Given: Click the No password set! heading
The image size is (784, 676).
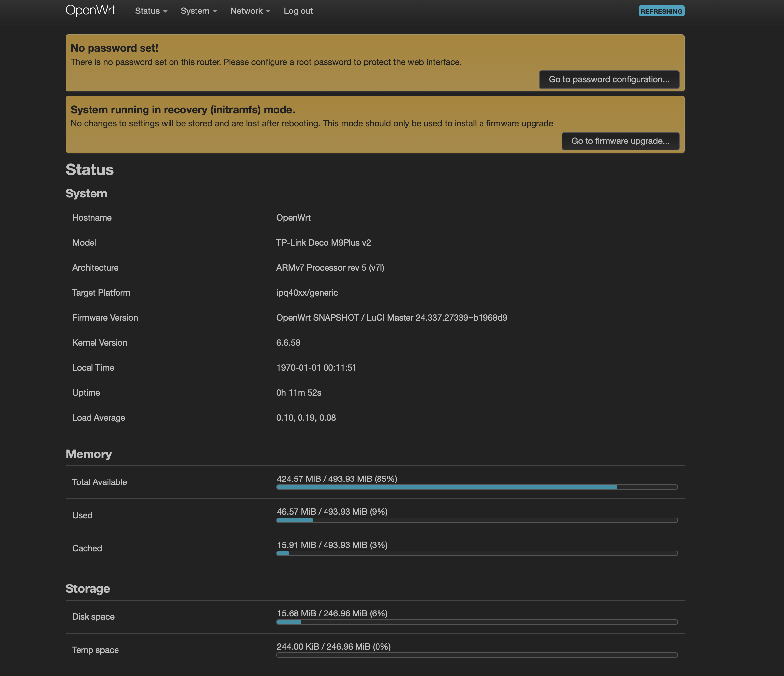Looking at the screenshot, I should 114,48.
